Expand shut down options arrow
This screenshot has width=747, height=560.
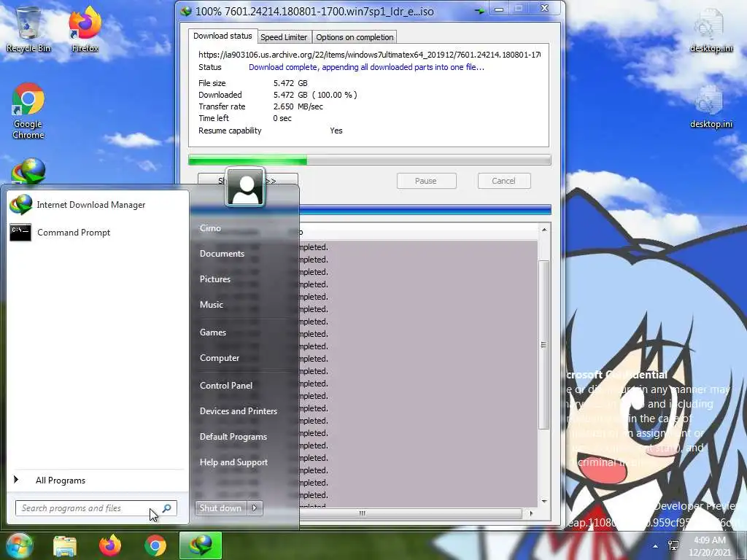click(255, 508)
